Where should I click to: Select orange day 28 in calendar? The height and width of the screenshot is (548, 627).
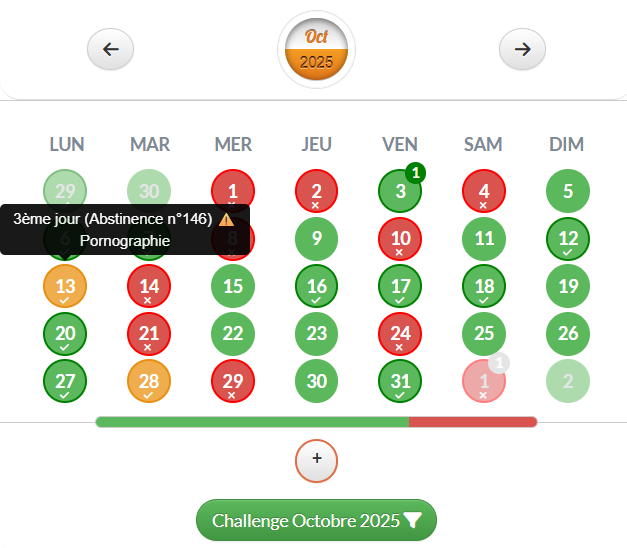[149, 381]
